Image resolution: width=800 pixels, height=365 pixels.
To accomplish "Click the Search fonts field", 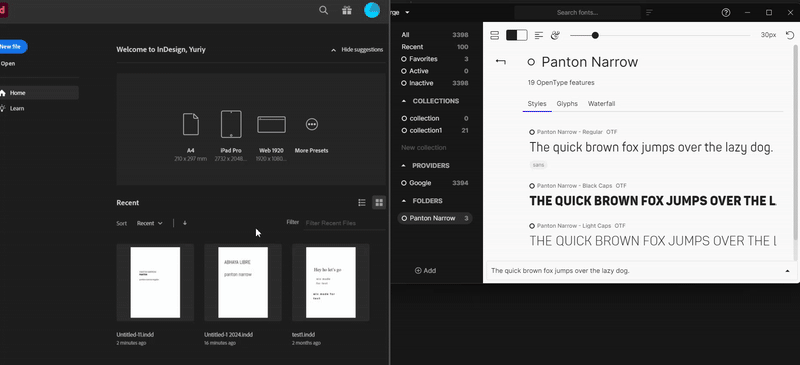I will (x=577, y=13).
